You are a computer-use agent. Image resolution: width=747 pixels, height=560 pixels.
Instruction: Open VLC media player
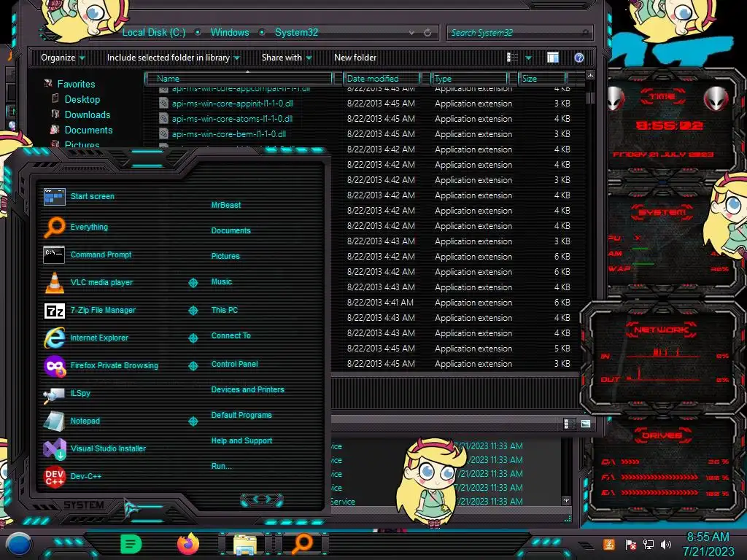pos(88,282)
